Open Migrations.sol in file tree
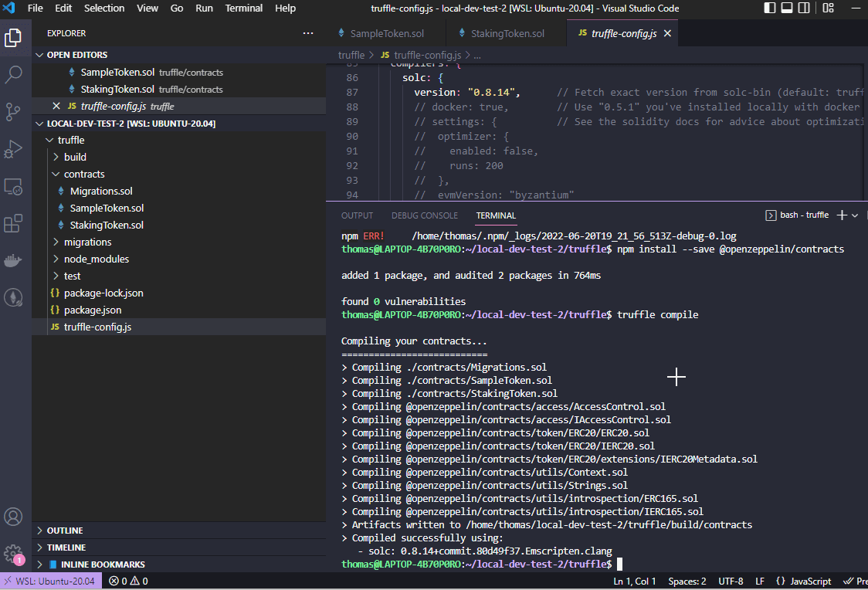 179,191
